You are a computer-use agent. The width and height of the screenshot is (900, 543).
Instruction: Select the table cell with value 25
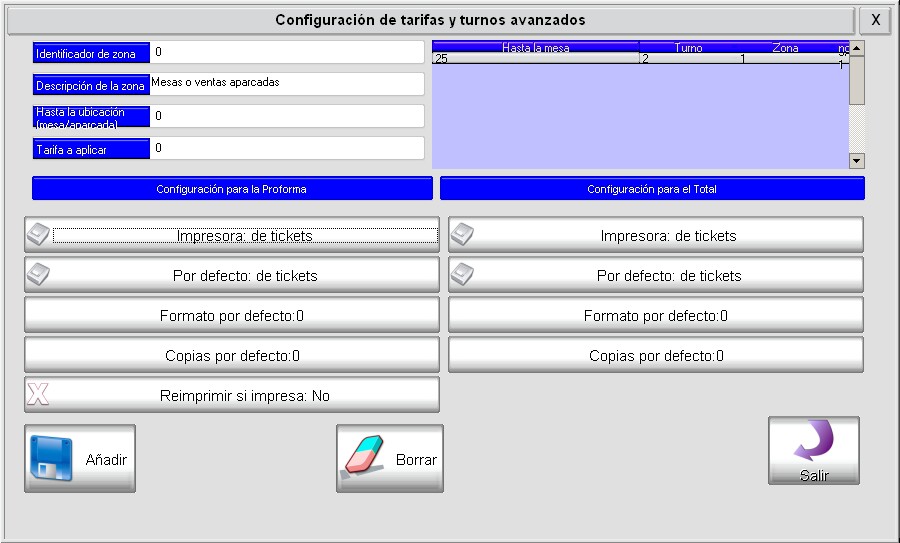point(536,58)
